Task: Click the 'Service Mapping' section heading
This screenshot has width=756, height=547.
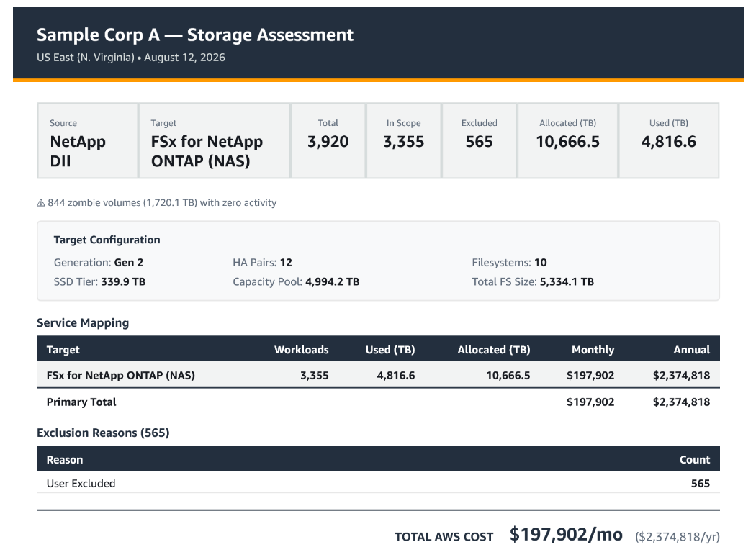Action: tap(83, 323)
